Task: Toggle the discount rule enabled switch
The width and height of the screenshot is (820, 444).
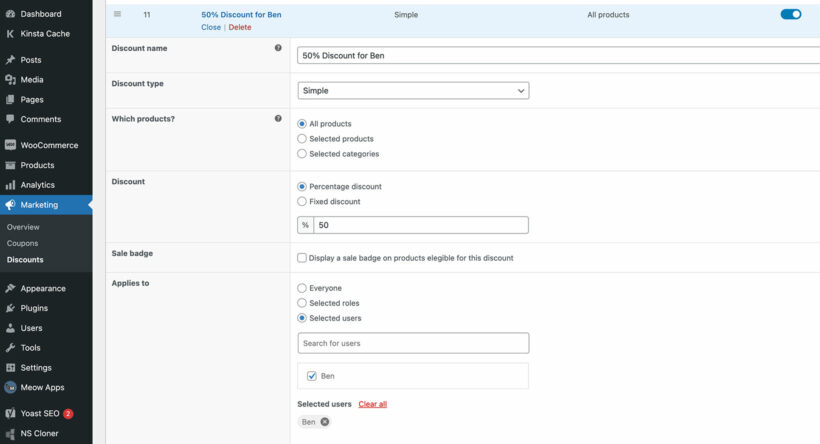Action: click(791, 14)
